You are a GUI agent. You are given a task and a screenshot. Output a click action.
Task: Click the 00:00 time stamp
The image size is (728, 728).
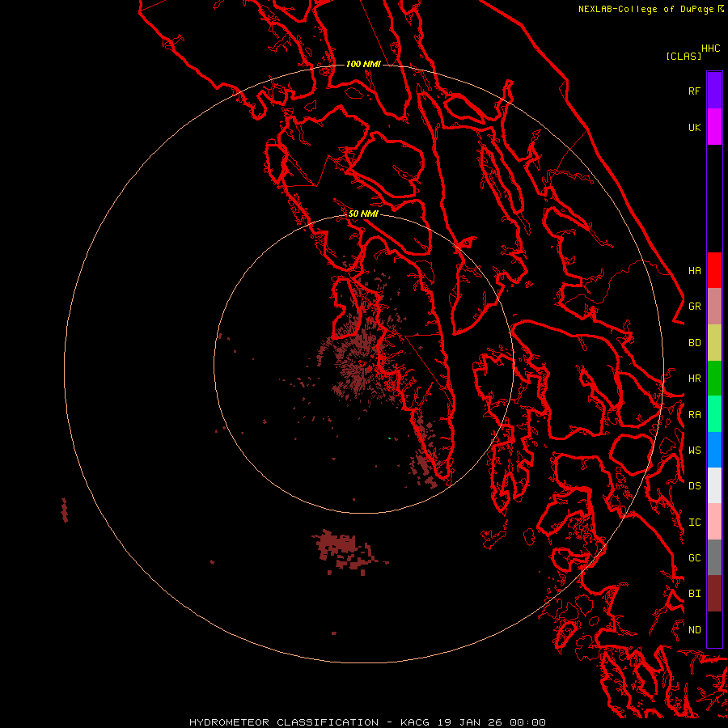coord(527,722)
